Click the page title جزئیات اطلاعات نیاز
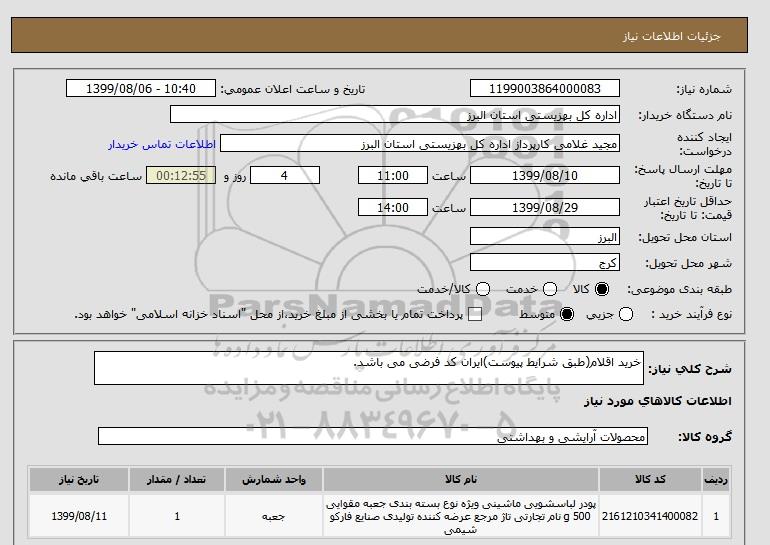The image size is (770, 545). pos(671,36)
